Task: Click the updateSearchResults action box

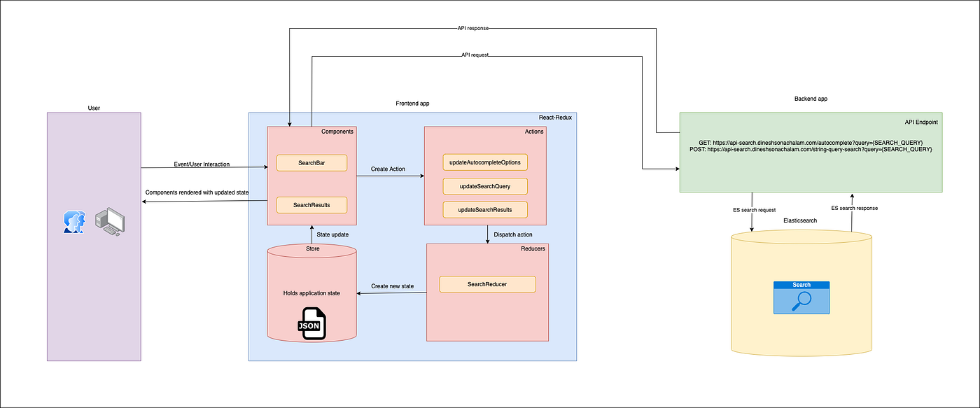Action: coord(485,210)
